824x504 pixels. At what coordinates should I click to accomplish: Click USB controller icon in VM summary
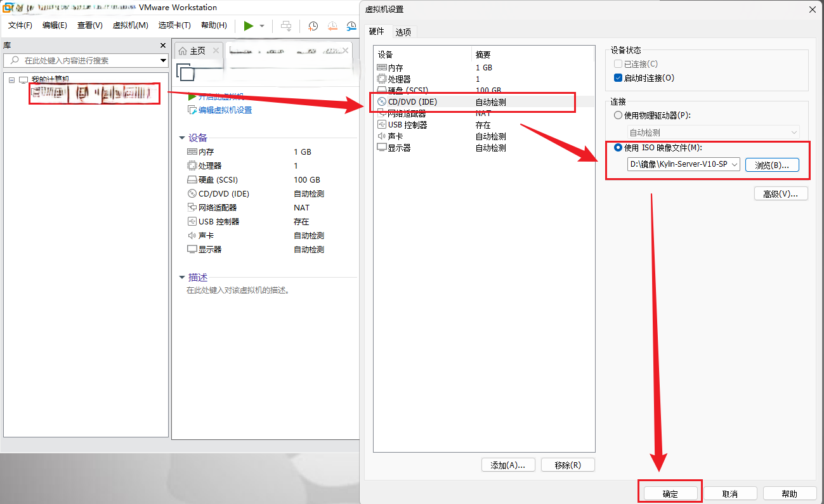click(192, 222)
